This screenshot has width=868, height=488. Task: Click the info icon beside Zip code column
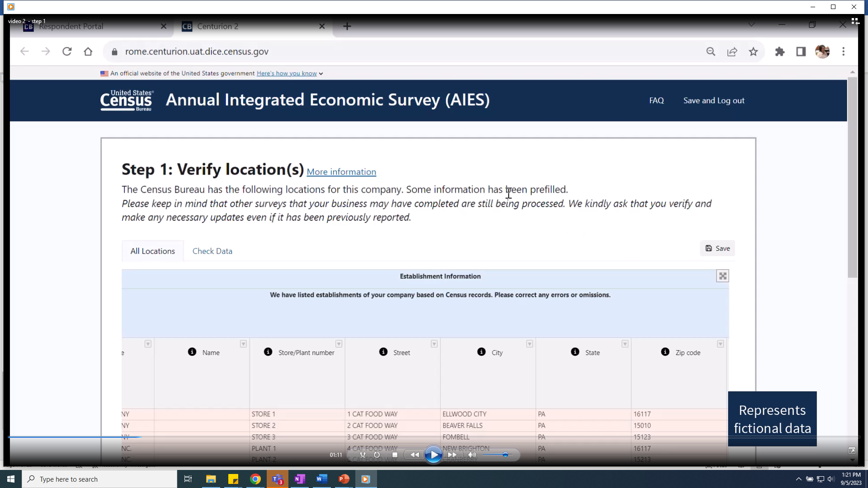click(665, 352)
